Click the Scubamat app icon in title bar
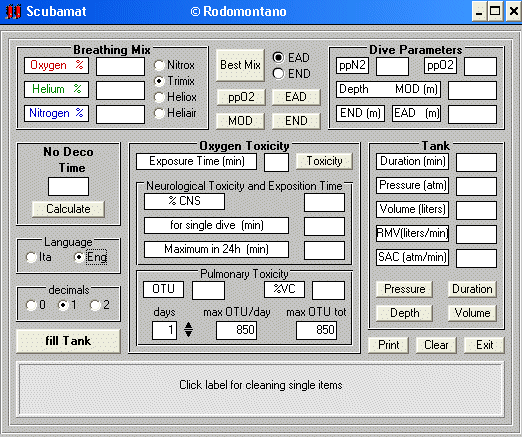The image size is (522, 437). [x=13, y=11]
